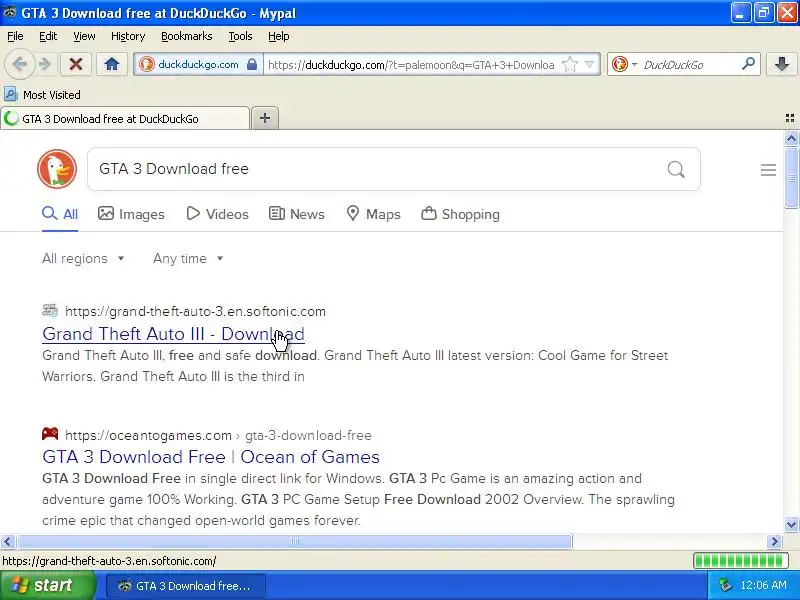
Task: Click the green page loading progress bar
Action: click(x=740, y=561)
